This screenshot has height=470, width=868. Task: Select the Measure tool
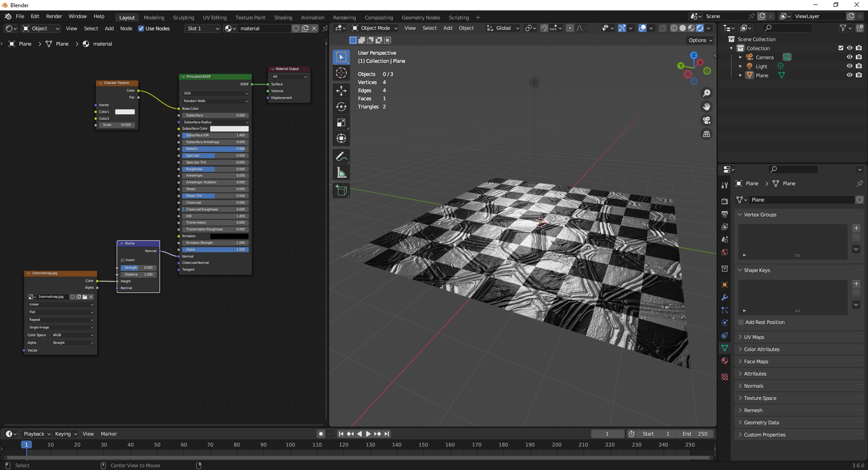click(x=341, y=173)
